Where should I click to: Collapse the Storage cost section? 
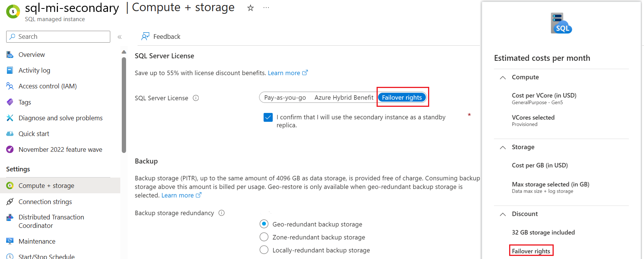point(503,148)
